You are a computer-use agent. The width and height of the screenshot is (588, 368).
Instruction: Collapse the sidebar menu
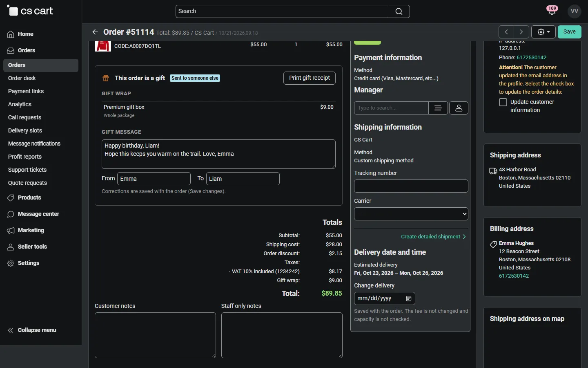coord(32,330)
